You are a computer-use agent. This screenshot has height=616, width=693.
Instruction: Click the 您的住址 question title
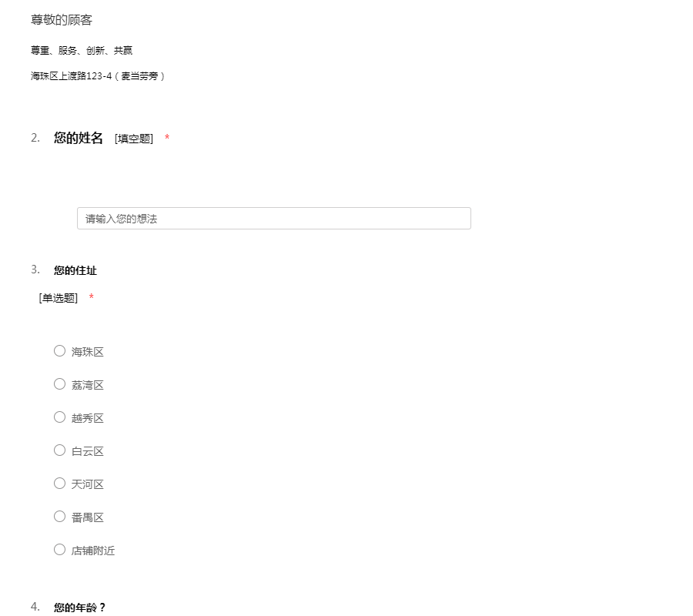click(x=75, y=270)
